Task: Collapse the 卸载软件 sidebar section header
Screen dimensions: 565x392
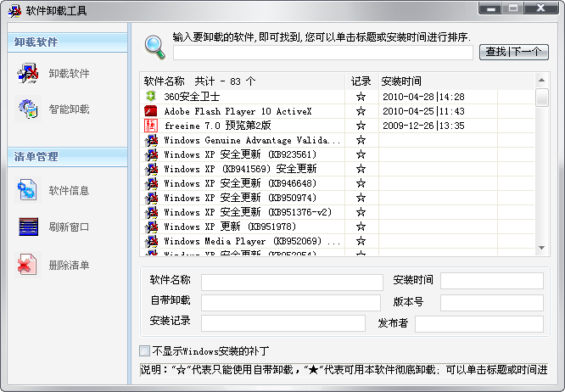Action: point(66,42)
